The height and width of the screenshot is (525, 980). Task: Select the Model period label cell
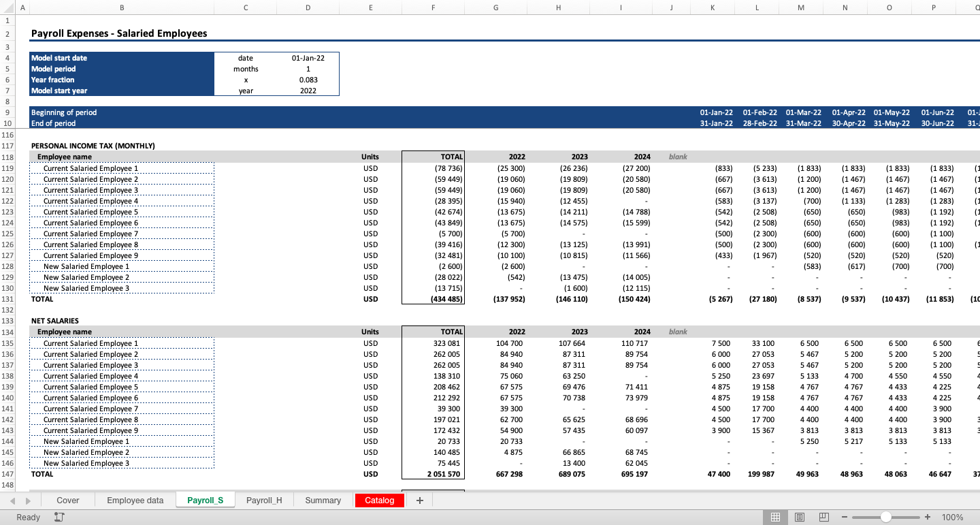[122, 69]
